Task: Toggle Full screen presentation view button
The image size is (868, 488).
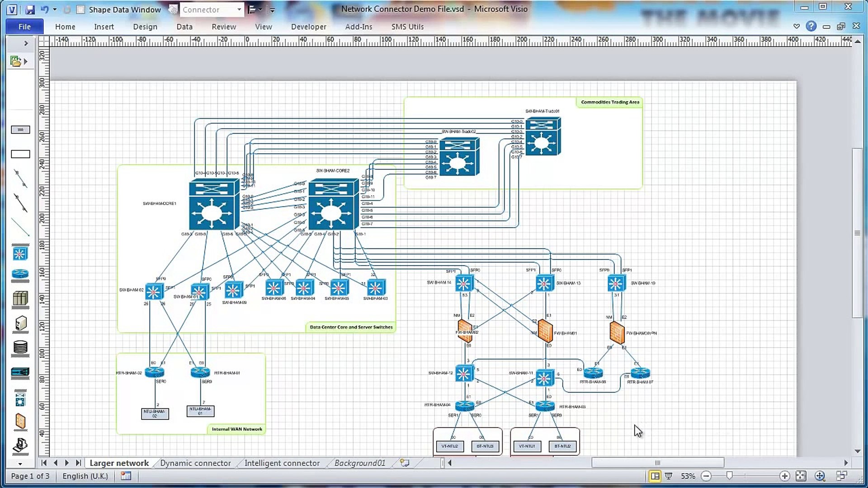Action: [669, 476]
